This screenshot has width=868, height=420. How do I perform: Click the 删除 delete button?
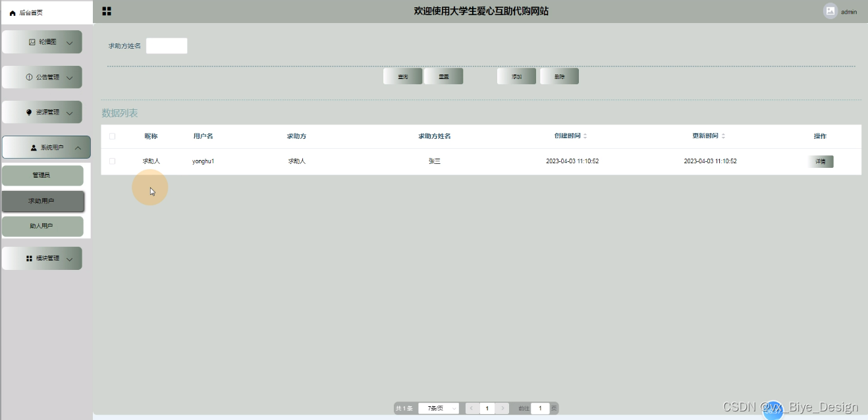(559, 76)
